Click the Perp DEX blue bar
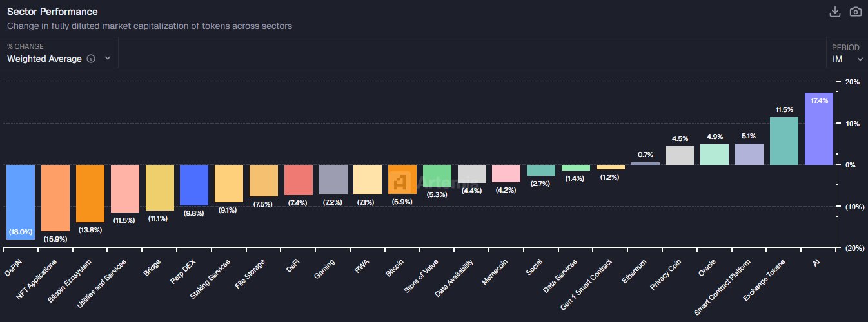This screenshot has width=868, height=322. [194, 185]
